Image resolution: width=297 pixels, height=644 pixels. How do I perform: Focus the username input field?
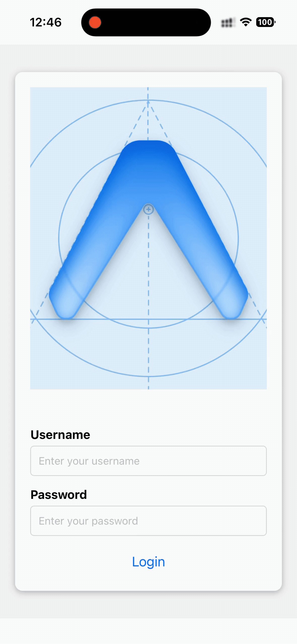pos(148,461)
